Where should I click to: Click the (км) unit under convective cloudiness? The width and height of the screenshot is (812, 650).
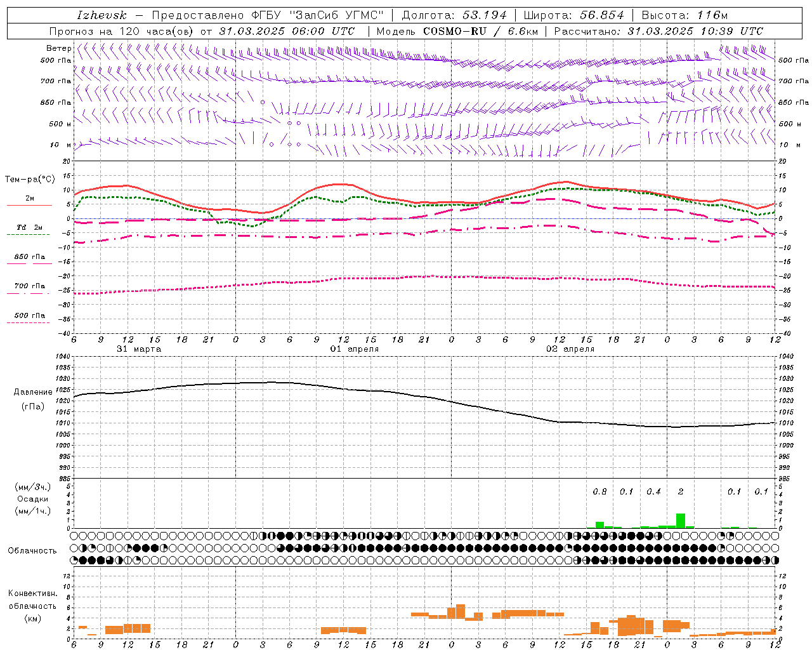(x=32, y=618)
